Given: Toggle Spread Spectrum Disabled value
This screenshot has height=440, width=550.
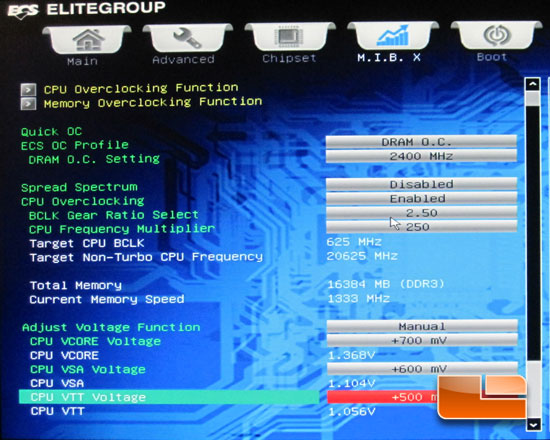Looking at the screenshot, I should pos(421,184).
